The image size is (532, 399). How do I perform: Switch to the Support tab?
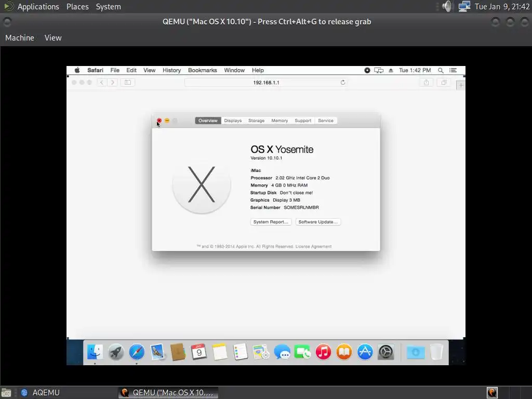[x=303, y=121]
